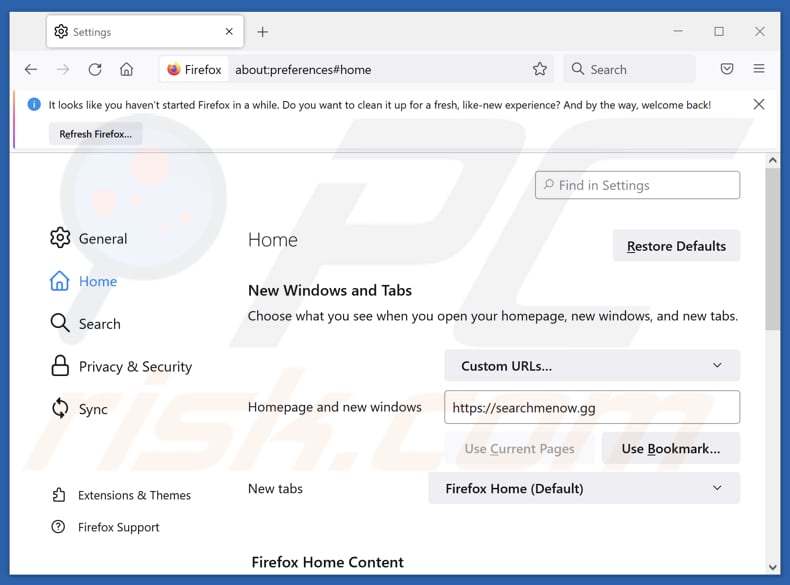Close the Settings tab
Screen dimensions: 790x585
tap(229, 32)
